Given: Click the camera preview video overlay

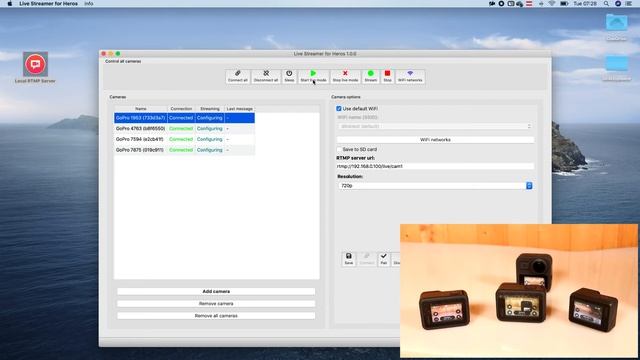Looking at the screenshot, I should (x=519, y=291).
